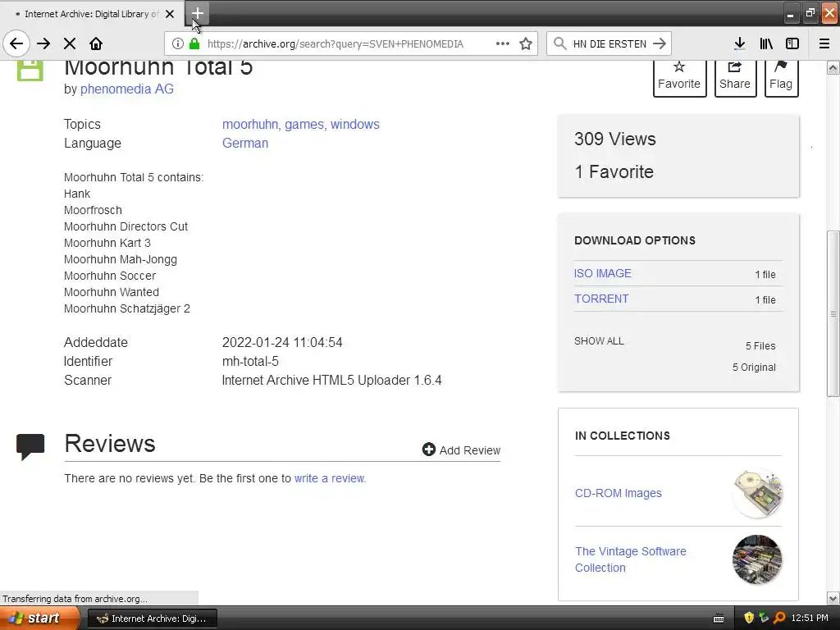Submit search with arrow button
This screenshot has width=840, height=630.
pyautogui.click(x=660, y=43)
